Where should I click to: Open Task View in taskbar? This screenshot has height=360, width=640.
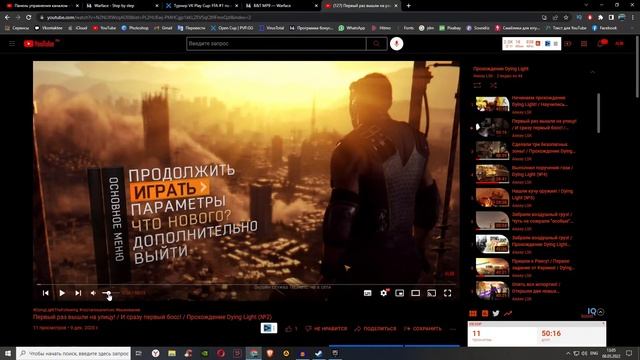[139, 353]
